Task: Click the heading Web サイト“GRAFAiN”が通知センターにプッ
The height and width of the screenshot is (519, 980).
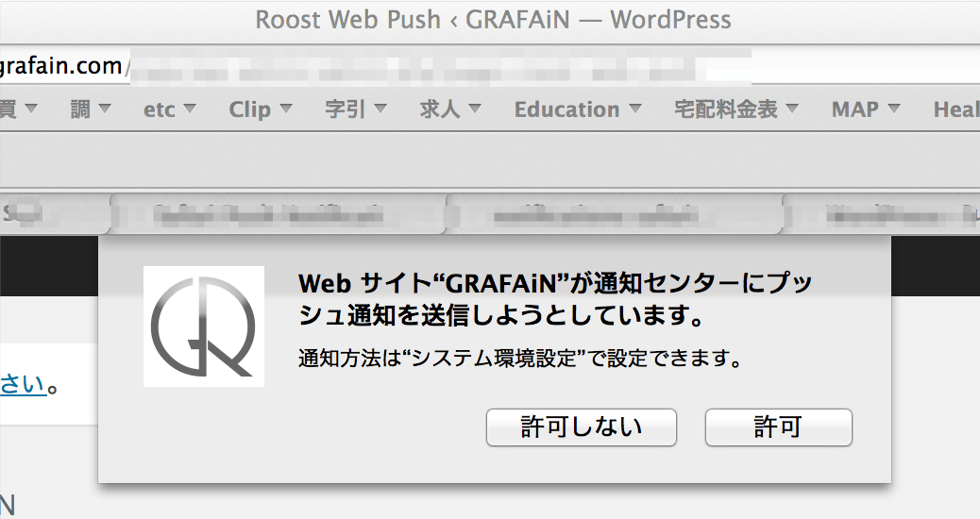Action: click(x=556, y=283)
